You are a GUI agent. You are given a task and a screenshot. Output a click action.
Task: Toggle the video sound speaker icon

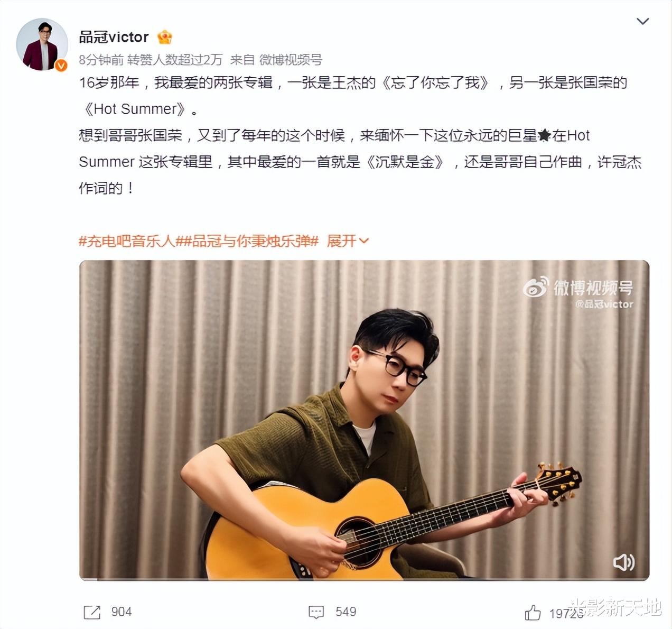623,562
